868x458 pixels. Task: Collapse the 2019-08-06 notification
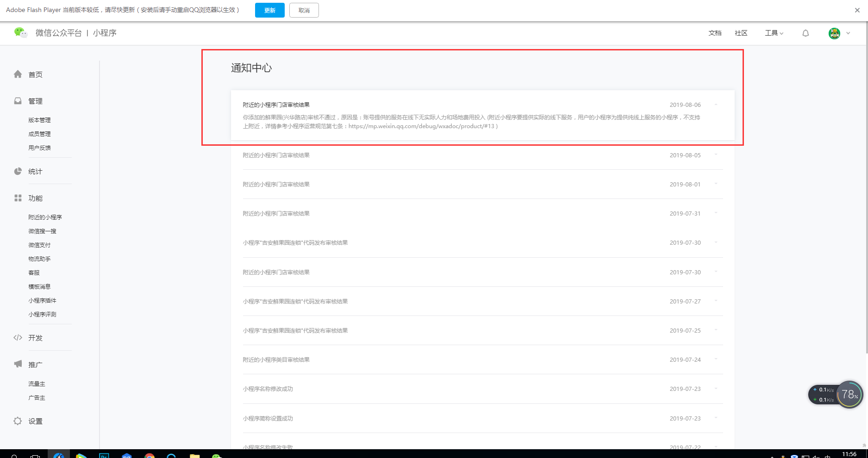pyautogui.click(x=716, y=105)
